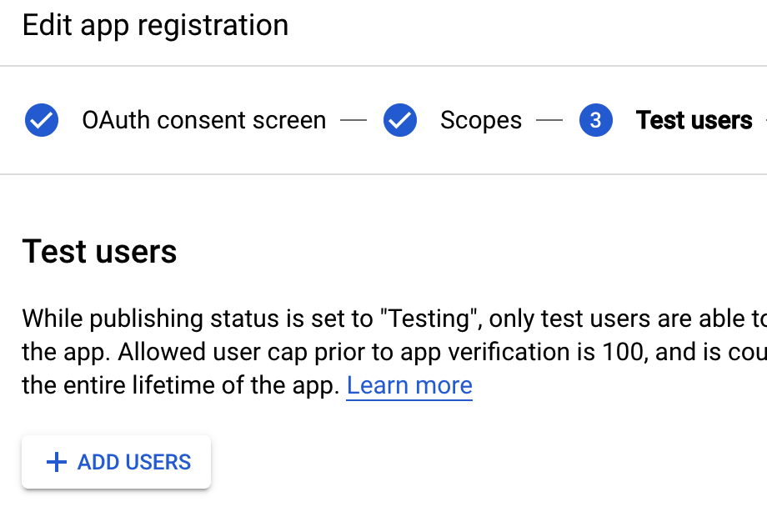Screen dimensions: 767x532
Task: Click the step 3 number circle icon
Action: coord(595,121)
